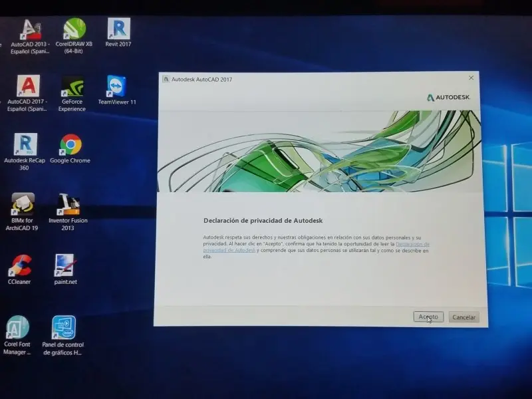532x399 pixels.
Task: Close the Autodesk AutoCAD 2017 dialog
Action: click(471, 78)
